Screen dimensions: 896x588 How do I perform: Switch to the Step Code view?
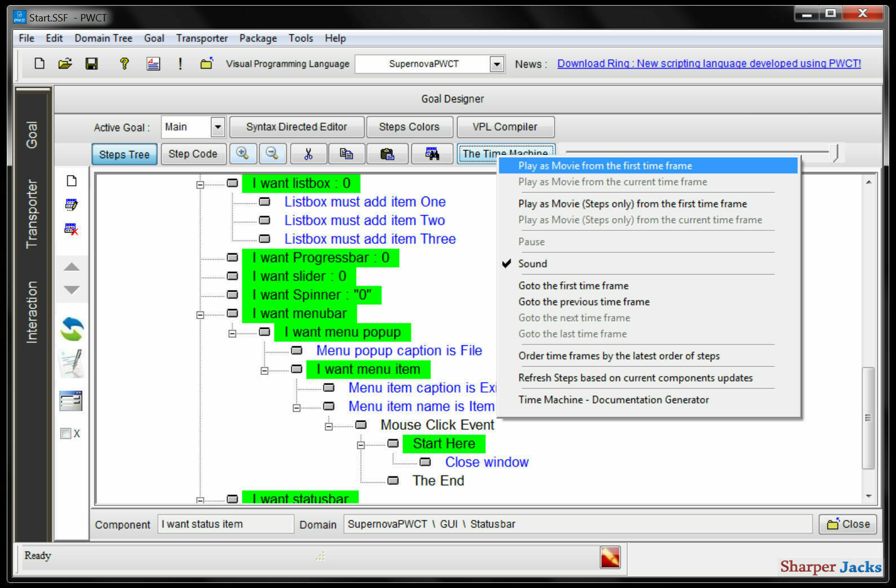(193, 154)
